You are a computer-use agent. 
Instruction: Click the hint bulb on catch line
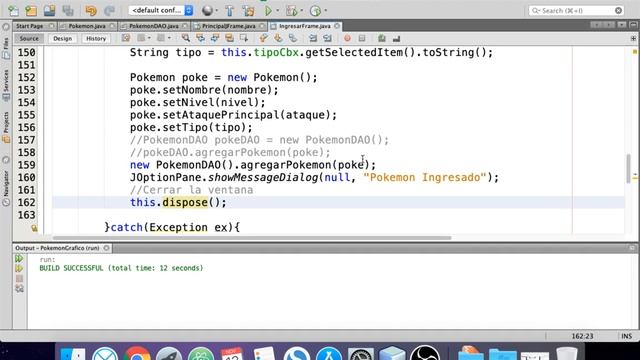pos(34,228)
